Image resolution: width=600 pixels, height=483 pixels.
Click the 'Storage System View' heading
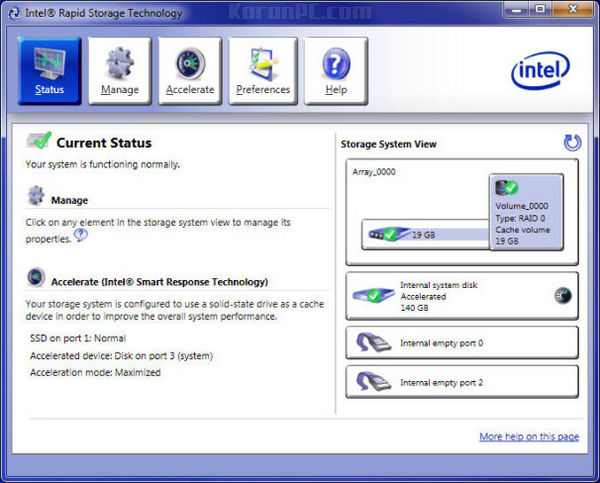[388, 144]
